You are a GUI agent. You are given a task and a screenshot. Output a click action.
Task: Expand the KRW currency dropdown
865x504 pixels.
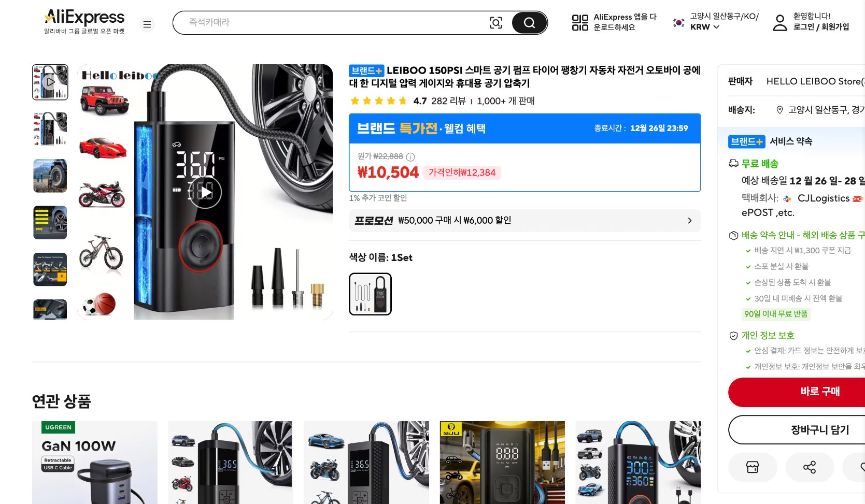click(x=705, y=27)
